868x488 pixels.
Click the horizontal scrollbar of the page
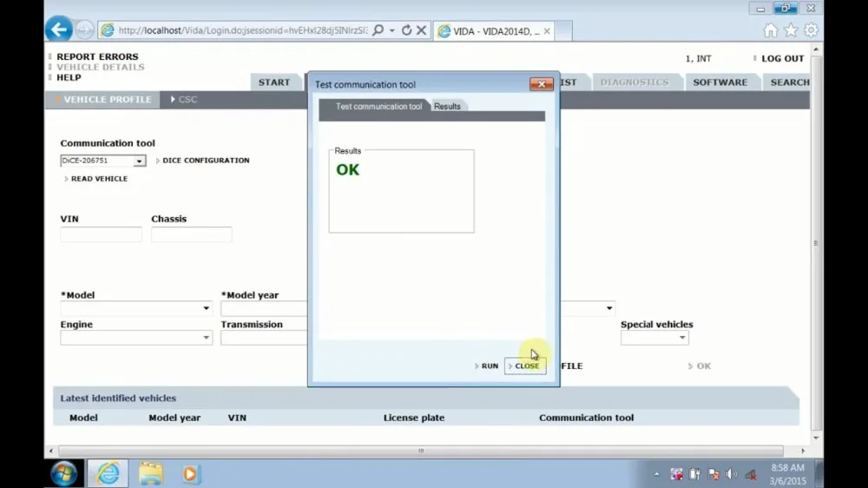421,451
